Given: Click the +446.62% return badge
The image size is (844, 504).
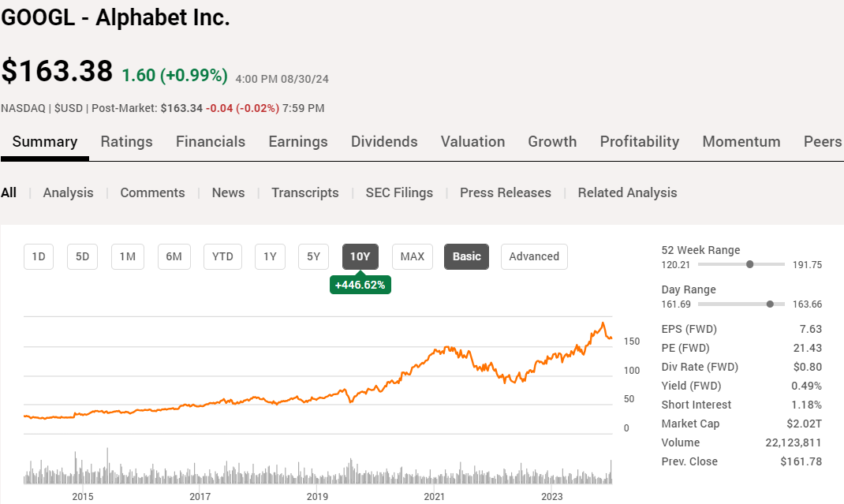Looking at the screenshot, I should pyautogui.click(x=360, y=285).
